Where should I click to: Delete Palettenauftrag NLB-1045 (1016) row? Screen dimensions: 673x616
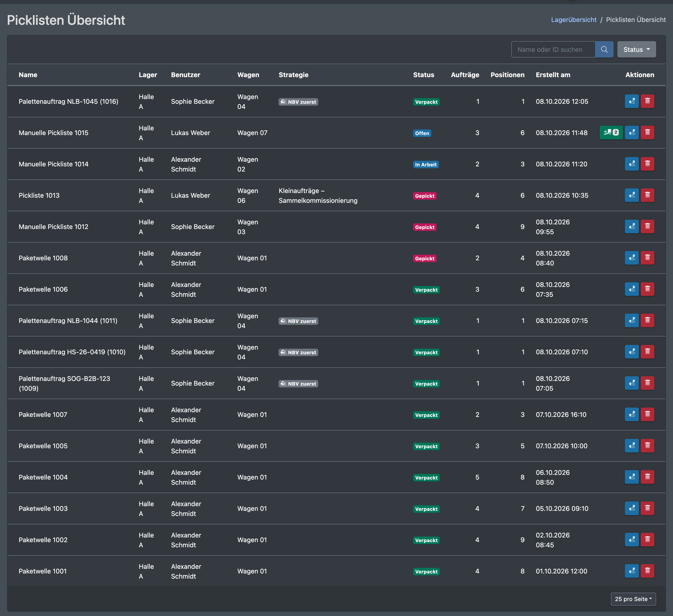647,101
